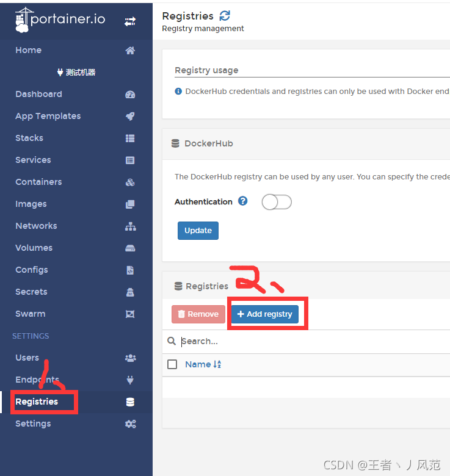Click the Secrets lock icon
Screen dimensions: 450x476
coord(130,292)
